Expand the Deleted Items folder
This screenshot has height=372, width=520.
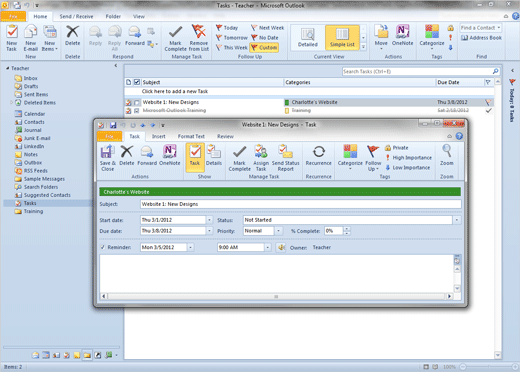coord(11,103)
